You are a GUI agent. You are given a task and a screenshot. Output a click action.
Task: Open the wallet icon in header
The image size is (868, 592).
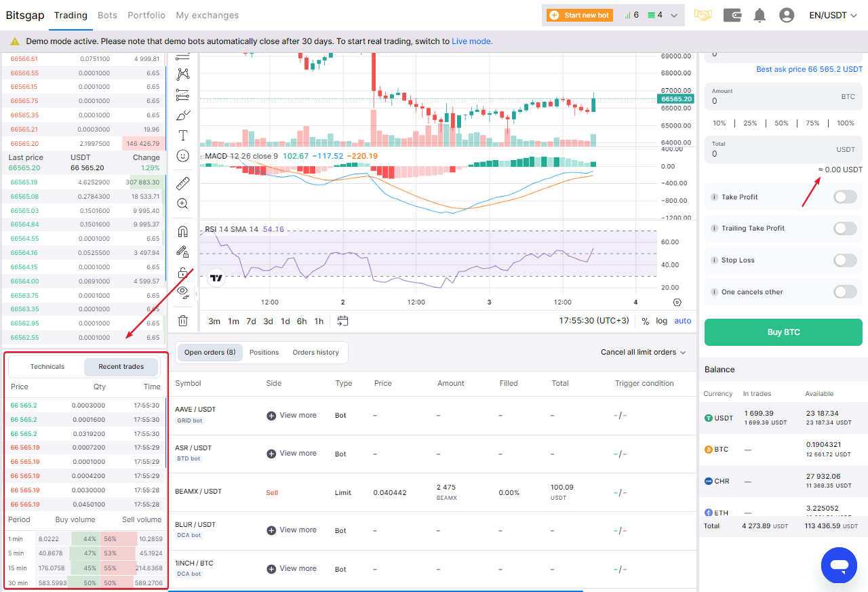point(732,15)
